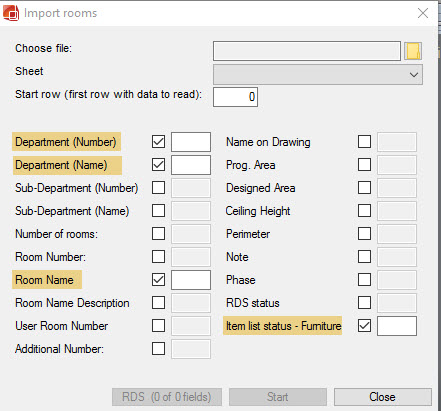Image resolution: width=441 pixels, height=411 pixels.
Task: Uncheck the Department (Name) checkbox
Action: click(x=158, y=165)
